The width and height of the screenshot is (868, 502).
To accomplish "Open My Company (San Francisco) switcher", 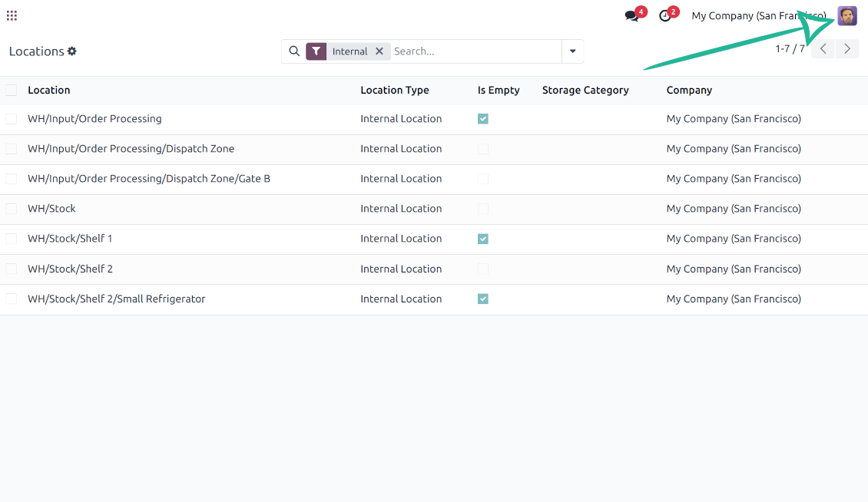I will (758, 16).
